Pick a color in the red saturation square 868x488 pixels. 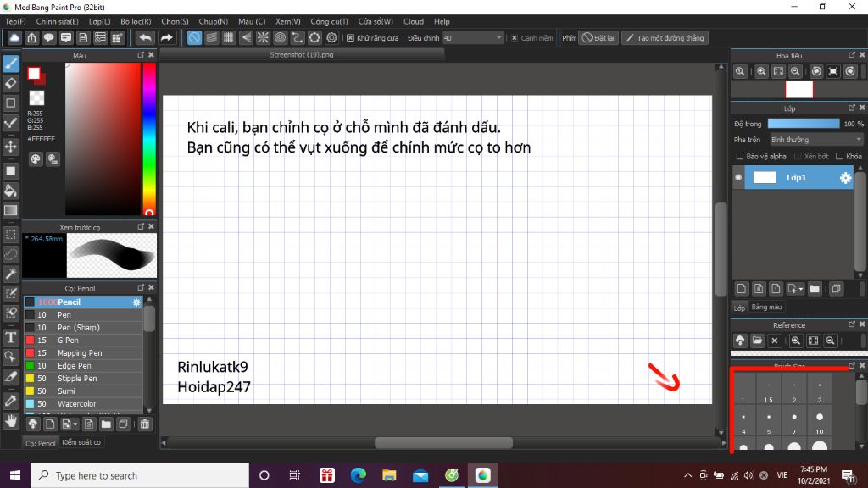click(103, 138)
